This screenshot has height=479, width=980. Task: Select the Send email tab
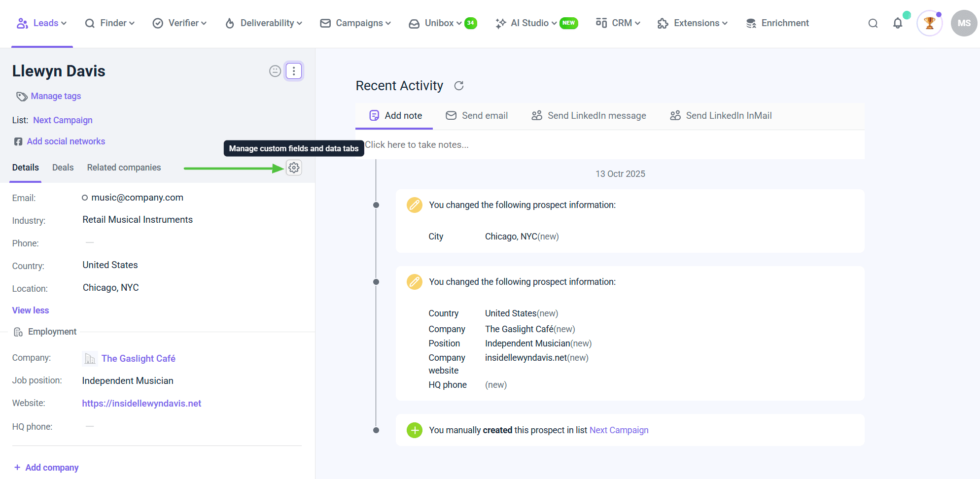point(477,116)
